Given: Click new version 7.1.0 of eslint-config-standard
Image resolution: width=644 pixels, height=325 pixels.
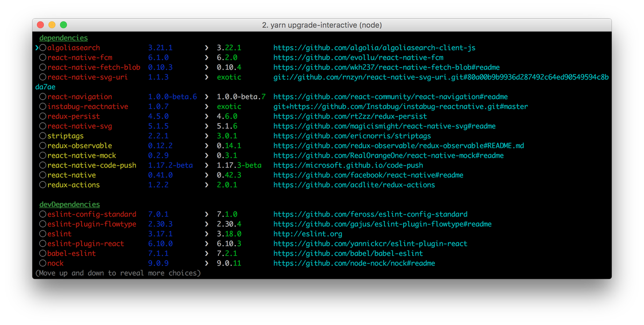Looking at the screenshot, I should click(227, 214).
